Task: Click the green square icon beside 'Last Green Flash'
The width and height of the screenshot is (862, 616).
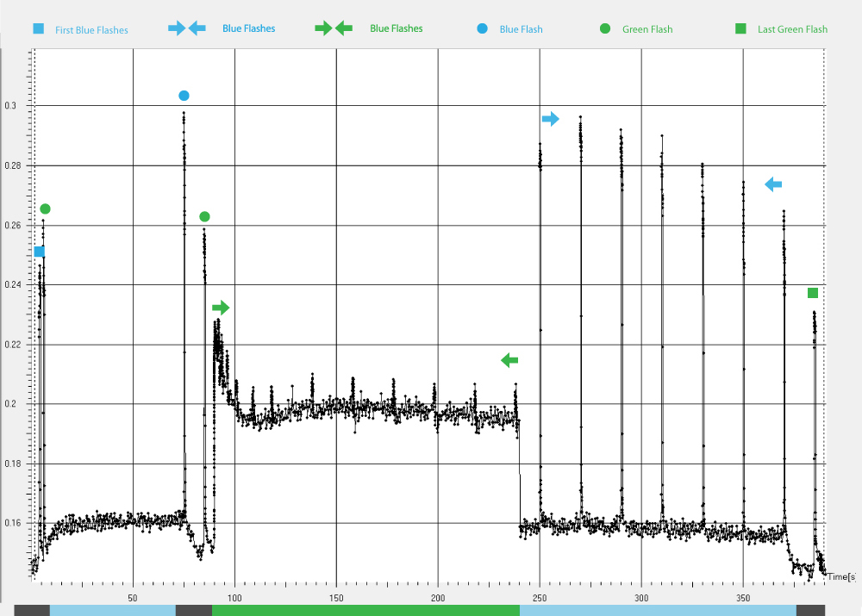Action: [740, 29]
